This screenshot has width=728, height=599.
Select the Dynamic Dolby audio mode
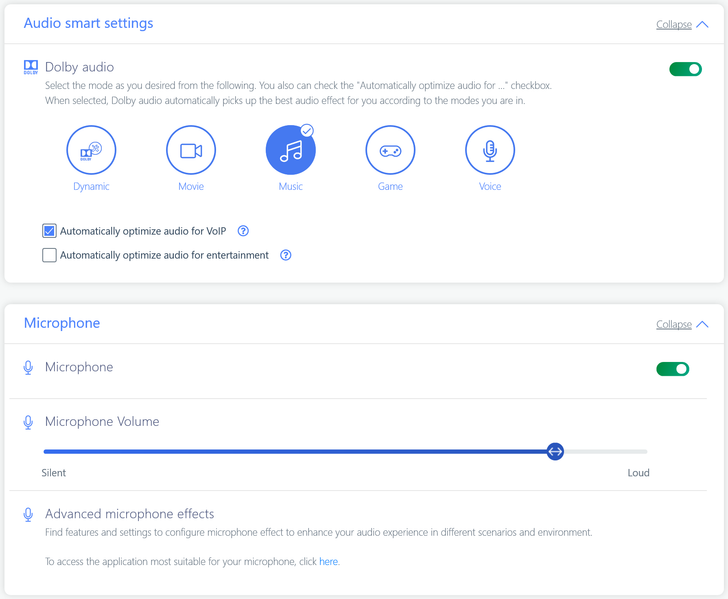click(x=91, y=150)
